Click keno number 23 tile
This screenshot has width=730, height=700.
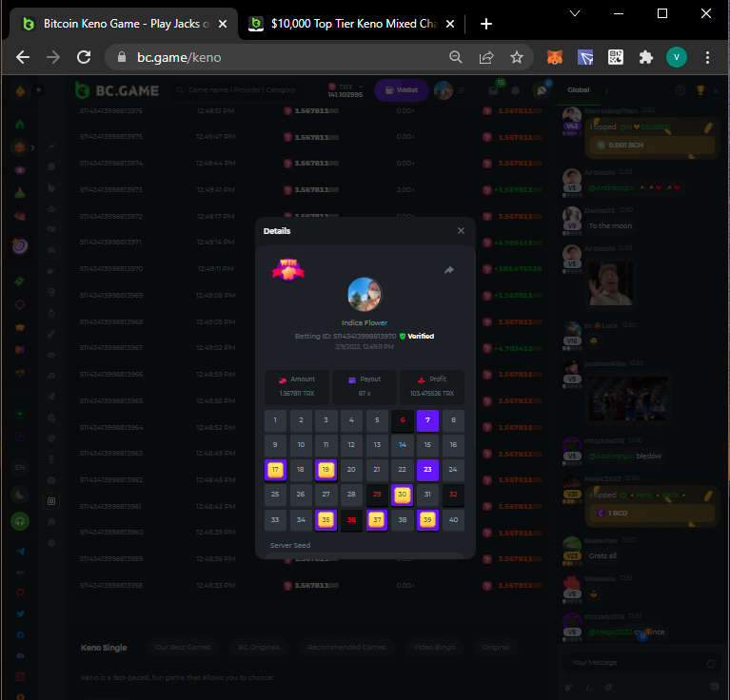tap(427, 468)
